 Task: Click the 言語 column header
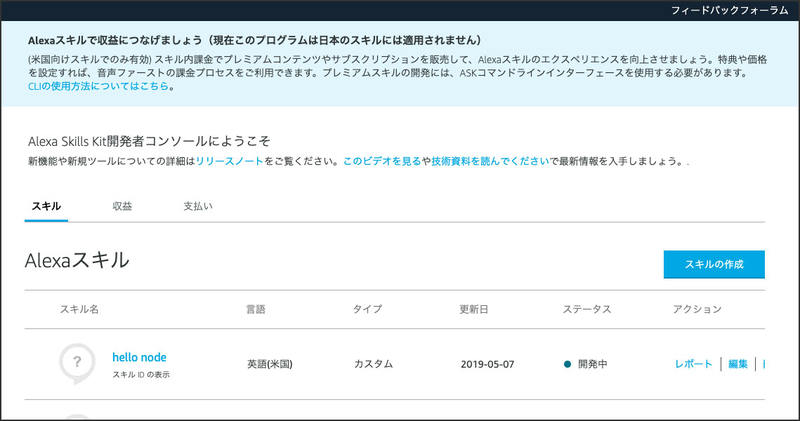tap(256, 309)
